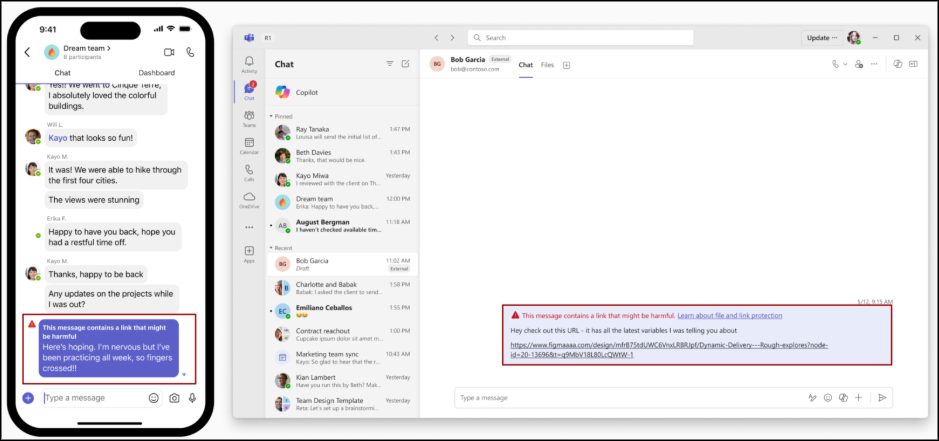939x441 pixels.
Task: Start video call in mobile Dream team chat
Action: [168, 52]
